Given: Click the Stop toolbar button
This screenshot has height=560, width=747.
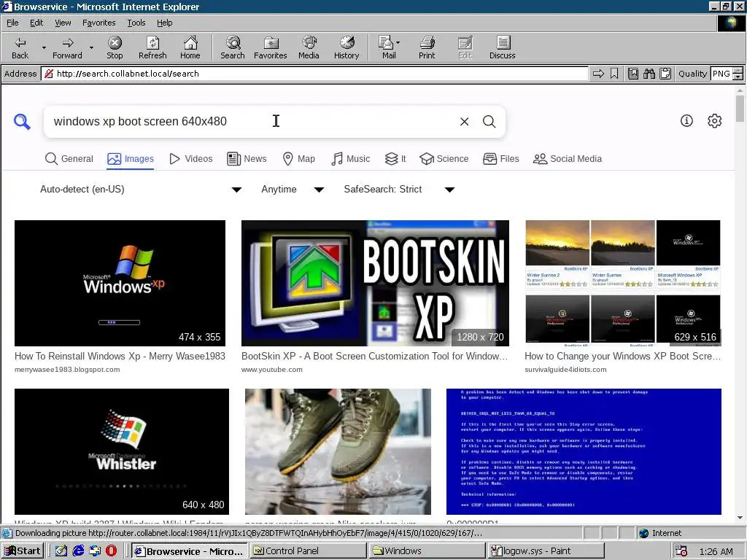Looking at the screenshot, I should coord(115,47).
